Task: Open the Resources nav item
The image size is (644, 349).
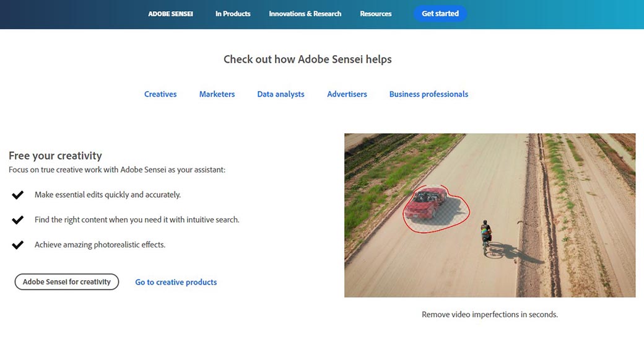Action: tap(376, 14)
